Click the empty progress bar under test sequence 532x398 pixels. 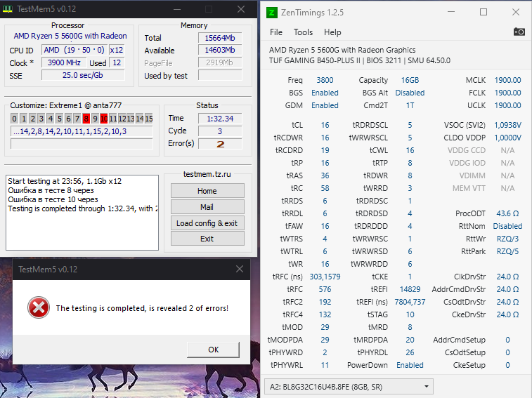click(x=82, y=144)
